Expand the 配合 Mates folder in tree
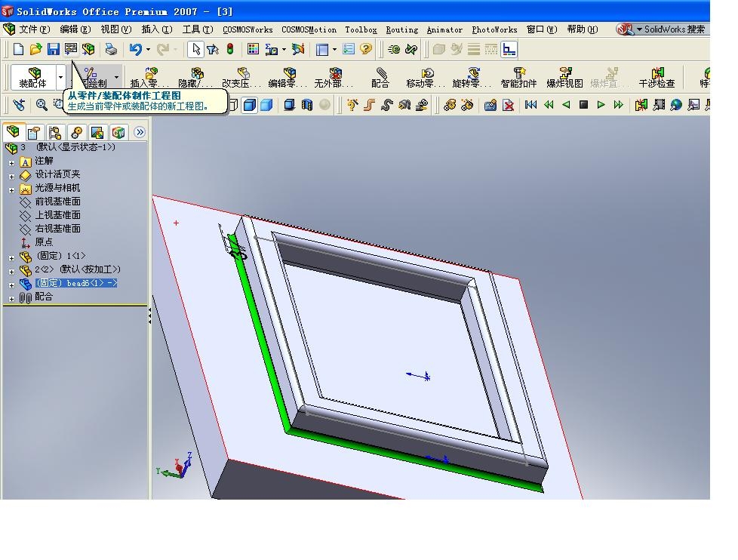 point(12,299)
